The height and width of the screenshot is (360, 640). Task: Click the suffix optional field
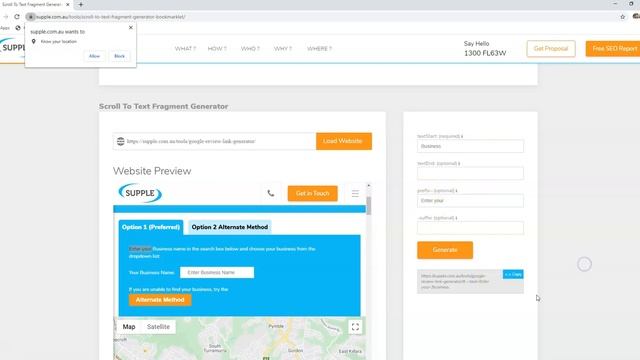[470, 228]
